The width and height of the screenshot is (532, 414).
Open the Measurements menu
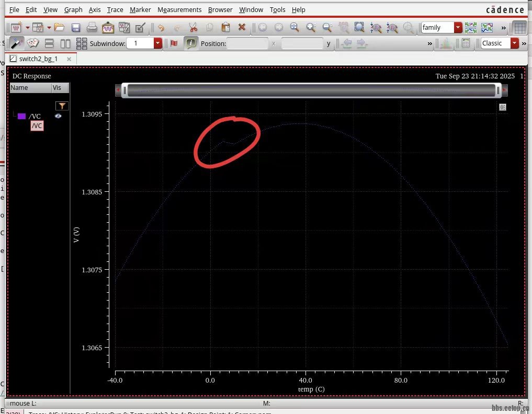click(179, 9)
